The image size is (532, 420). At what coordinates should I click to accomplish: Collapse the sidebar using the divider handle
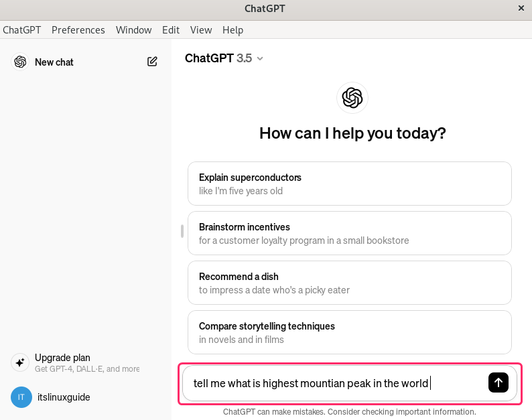click(x=182, y=231)
